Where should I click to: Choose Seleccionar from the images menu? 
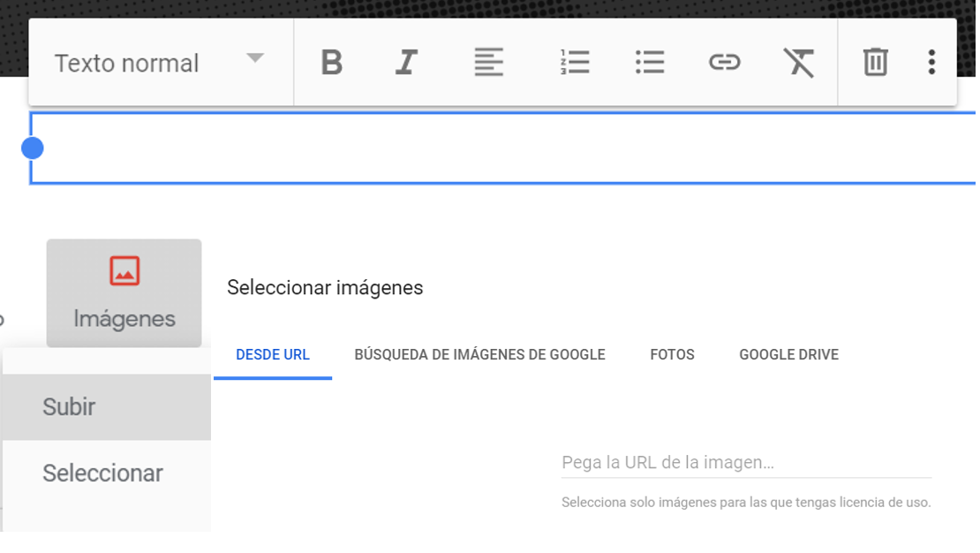[x=102, y=473]
